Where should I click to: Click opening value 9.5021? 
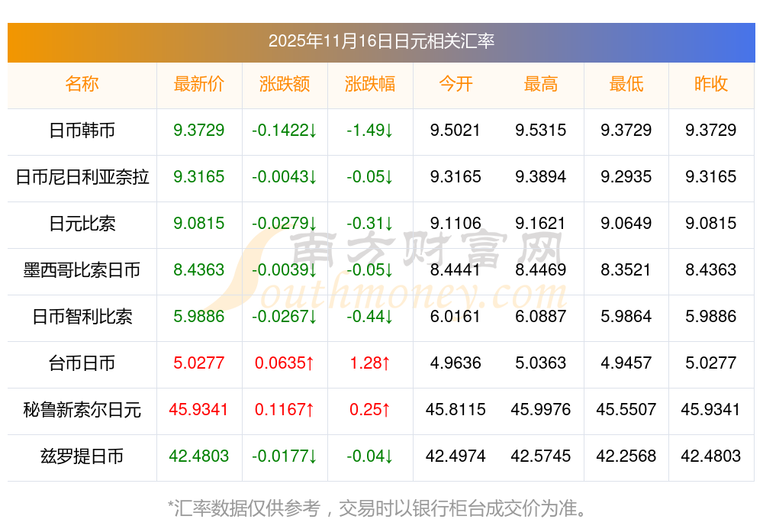(456, 130)
